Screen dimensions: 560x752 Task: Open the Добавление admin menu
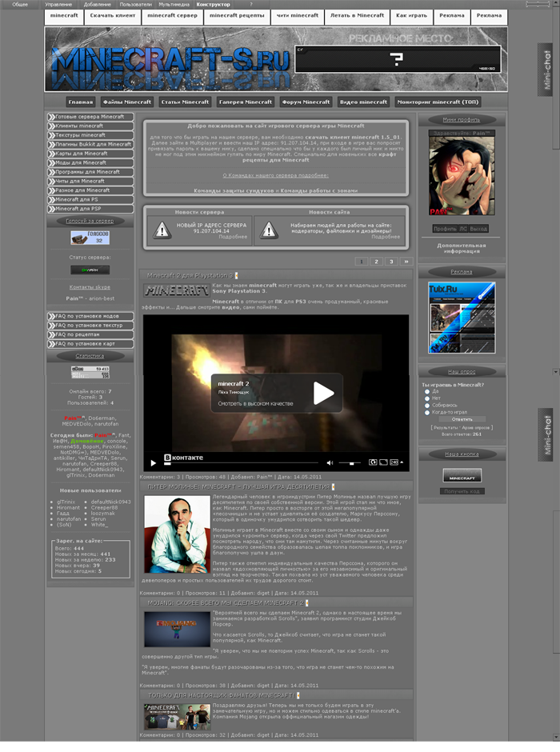coord(98,4)
